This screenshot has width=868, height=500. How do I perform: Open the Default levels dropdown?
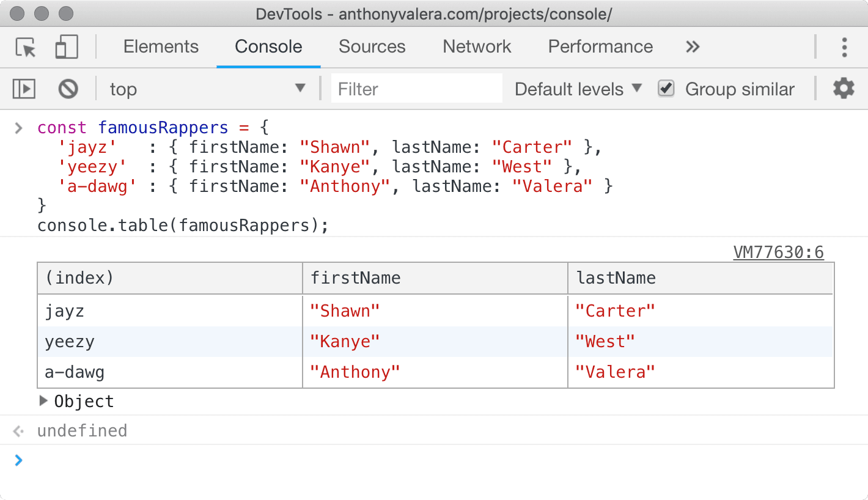(575, 89)
